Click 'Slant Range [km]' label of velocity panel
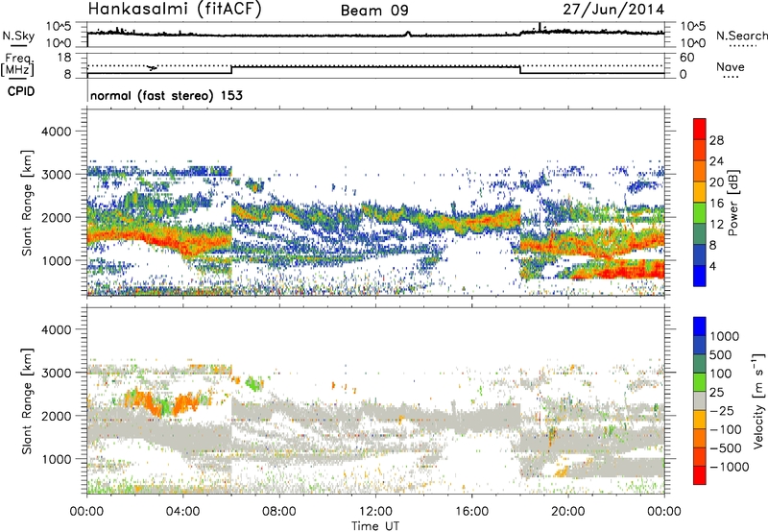 coord(27,400)
